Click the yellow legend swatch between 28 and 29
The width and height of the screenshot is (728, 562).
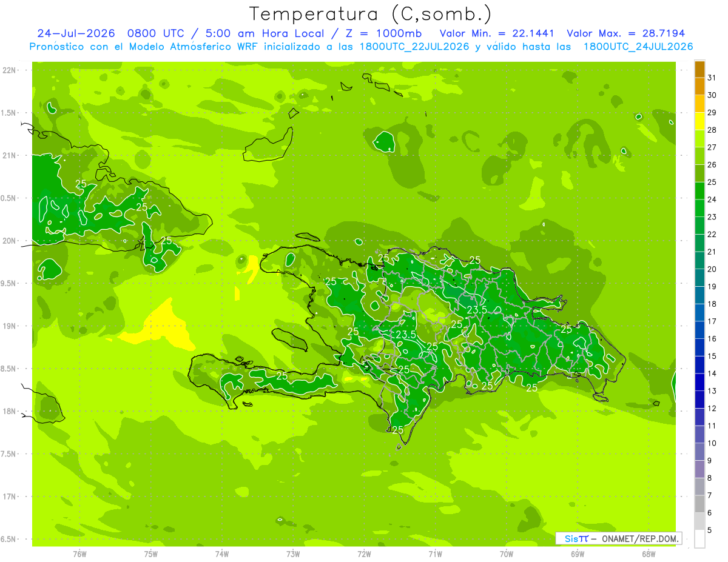point(699,121)
